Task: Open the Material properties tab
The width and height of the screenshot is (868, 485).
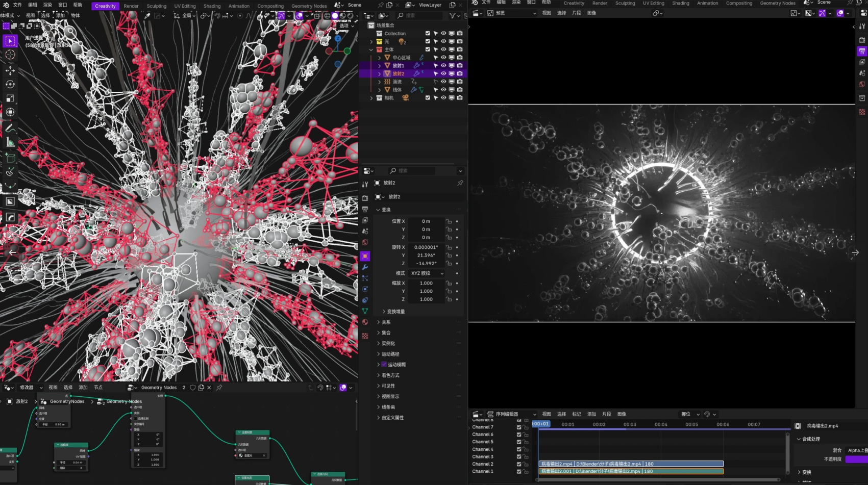Action: click(365, 322)
